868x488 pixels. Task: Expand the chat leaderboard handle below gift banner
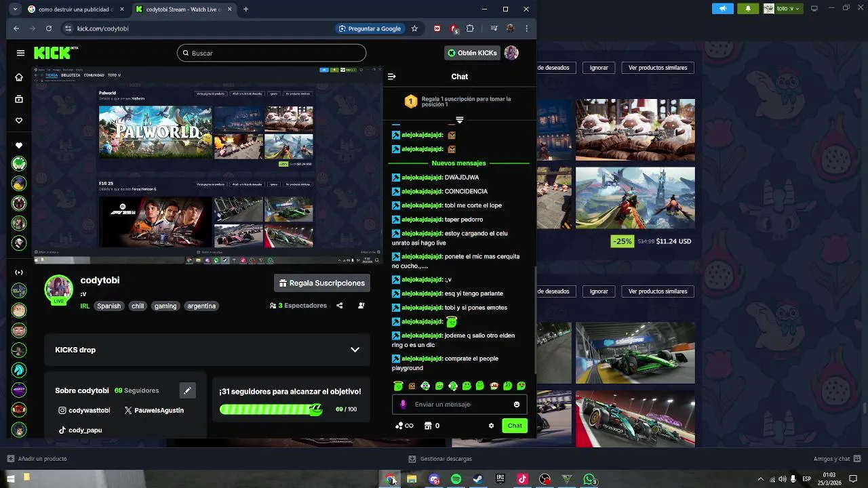460,120
